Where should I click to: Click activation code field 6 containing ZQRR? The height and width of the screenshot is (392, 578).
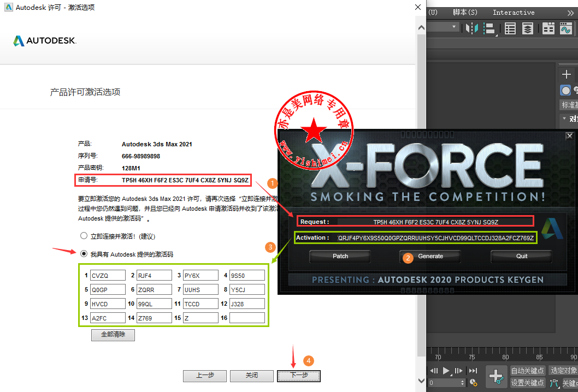(154, 289)
